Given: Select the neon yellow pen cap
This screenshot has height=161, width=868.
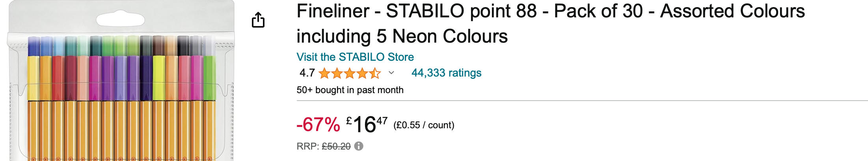Looking at the screenshot, I should coord(159,77).
